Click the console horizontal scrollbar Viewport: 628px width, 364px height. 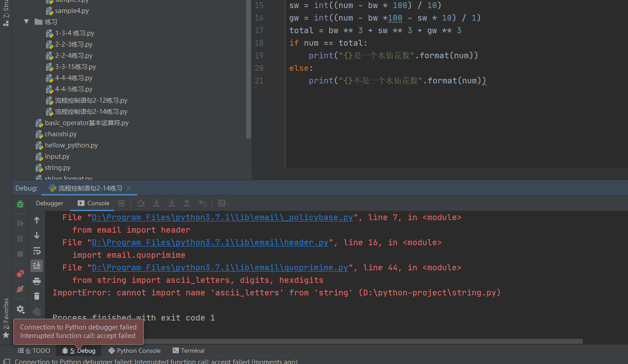click(x=314, y=342)
